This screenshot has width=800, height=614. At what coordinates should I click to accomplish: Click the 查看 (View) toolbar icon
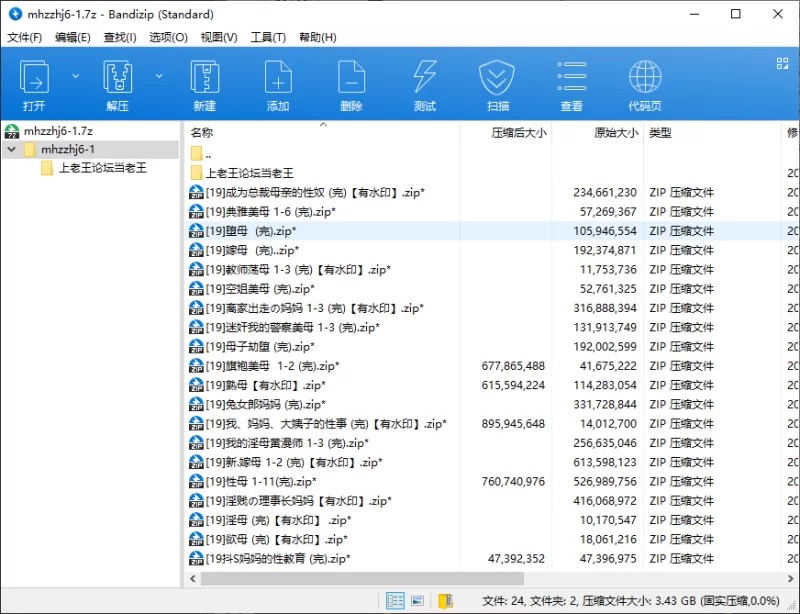point(571,85)
